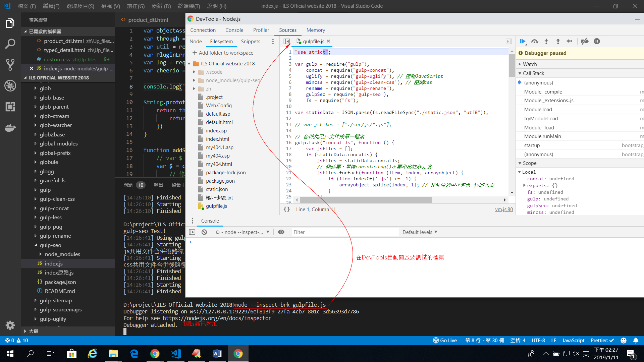This screenshot has width=644, height=362.
Task: Open the 偵錯(D) menu
Action: pos(161,6)
